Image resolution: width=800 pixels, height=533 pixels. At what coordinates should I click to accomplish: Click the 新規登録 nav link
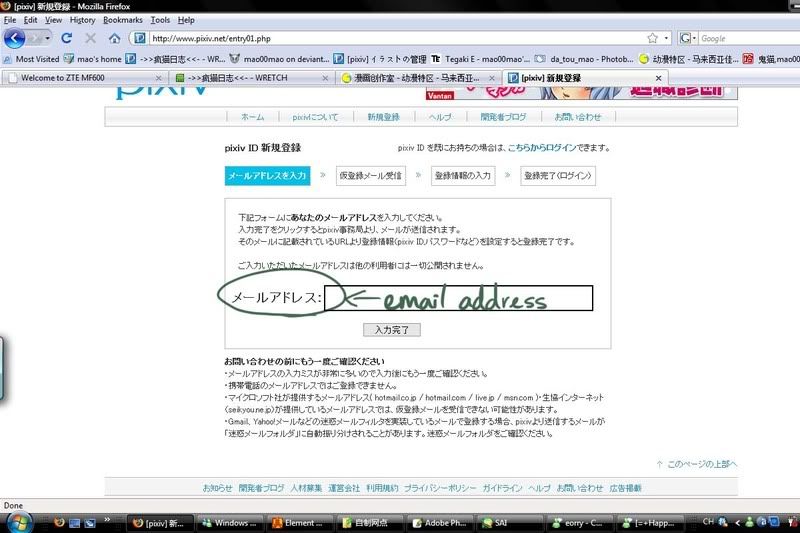[383, 117]
